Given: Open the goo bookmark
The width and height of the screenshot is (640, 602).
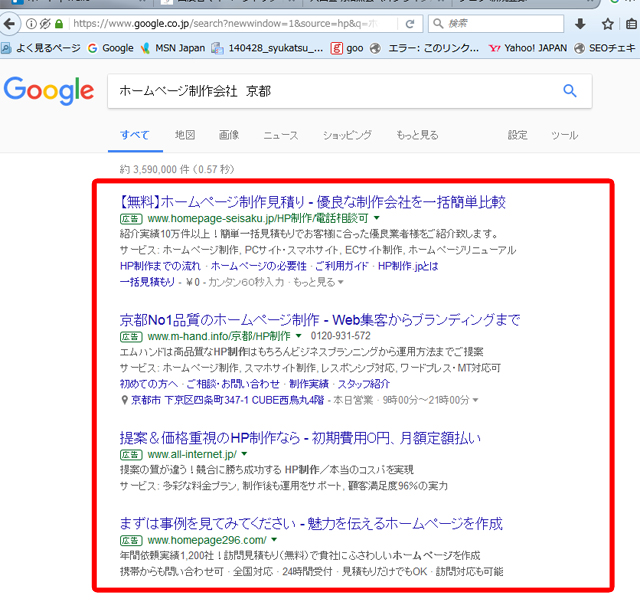Looking at the screenshot, I should (x=347, y=48).
